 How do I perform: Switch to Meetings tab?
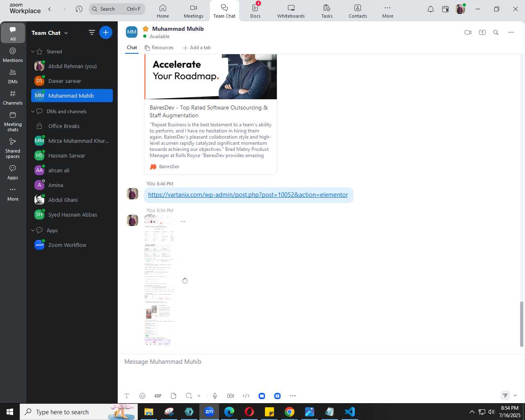[194, 11]
